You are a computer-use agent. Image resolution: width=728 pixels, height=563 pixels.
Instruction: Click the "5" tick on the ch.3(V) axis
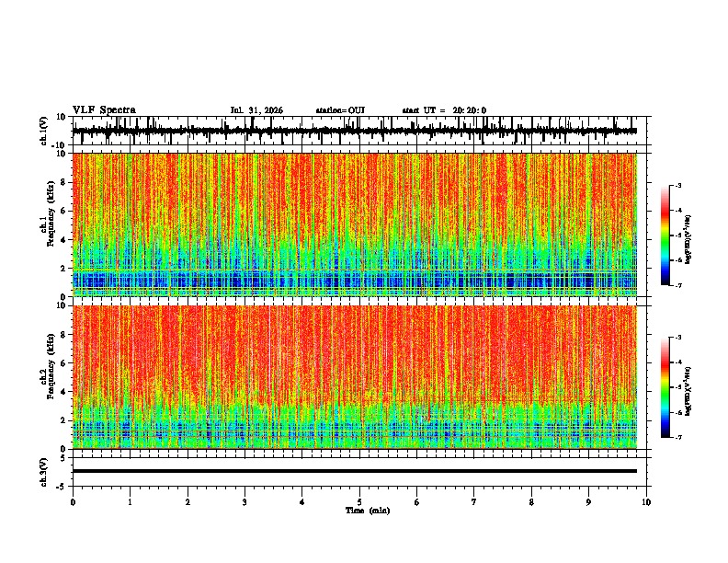[x=64, y=458]
